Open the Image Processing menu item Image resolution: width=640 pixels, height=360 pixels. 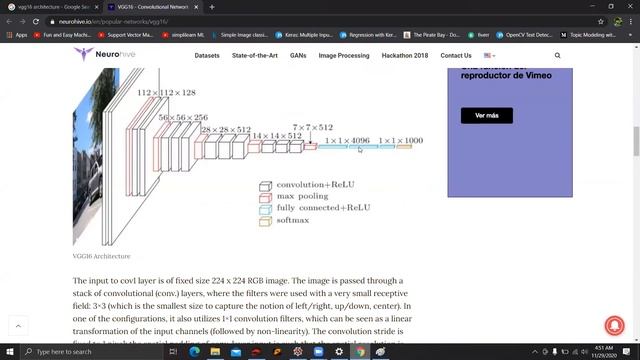tap(344, 56)
